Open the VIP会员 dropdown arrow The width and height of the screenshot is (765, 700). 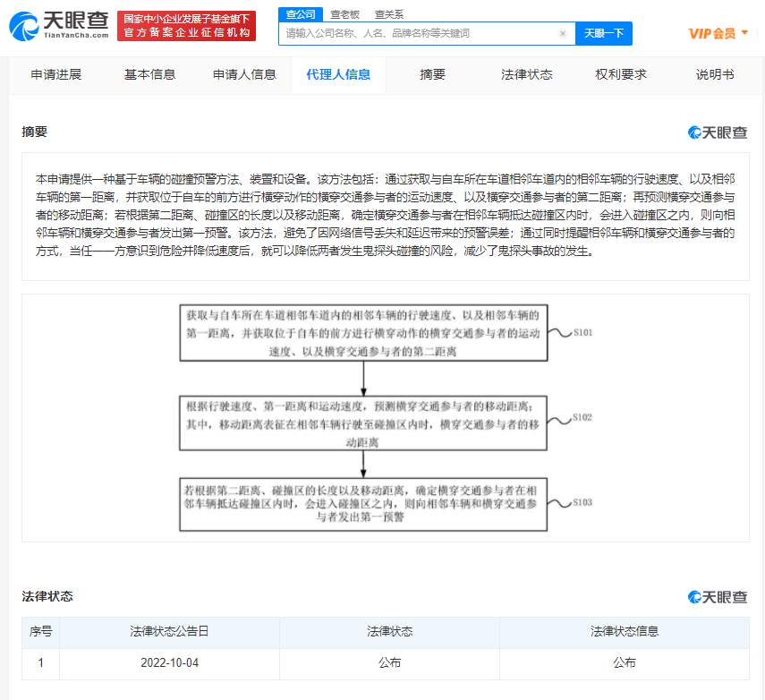(744, 33)
